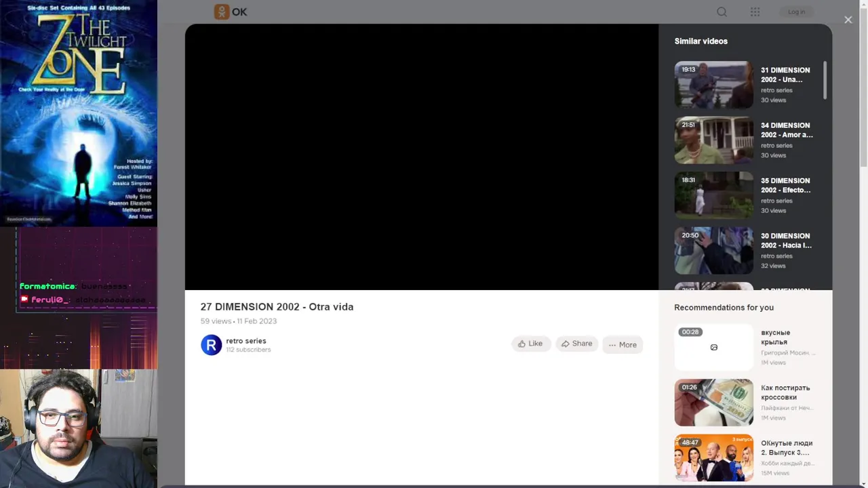Click the streamer's webcam feed
Image resolution: width=868 pixels, height=488 pixels.
click(79, 428)
